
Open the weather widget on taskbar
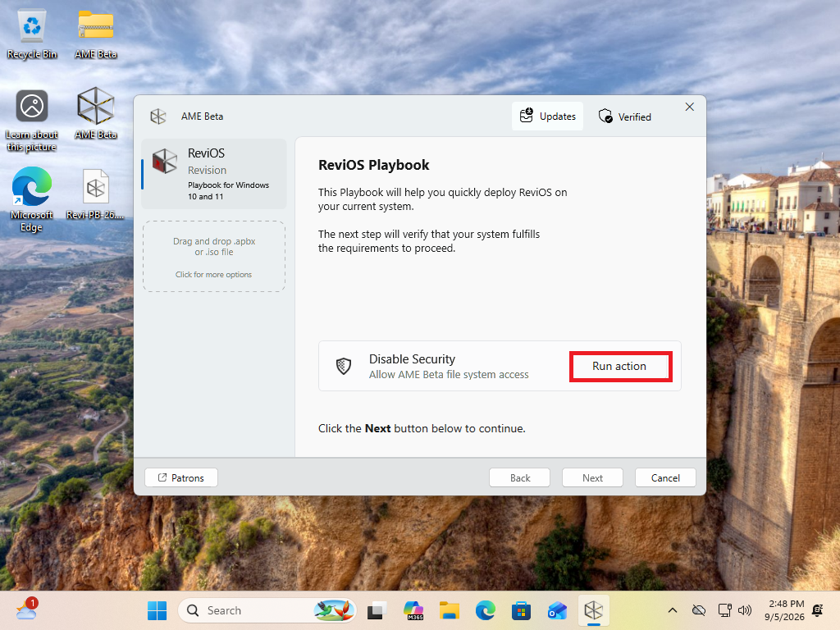coord(27,609)
